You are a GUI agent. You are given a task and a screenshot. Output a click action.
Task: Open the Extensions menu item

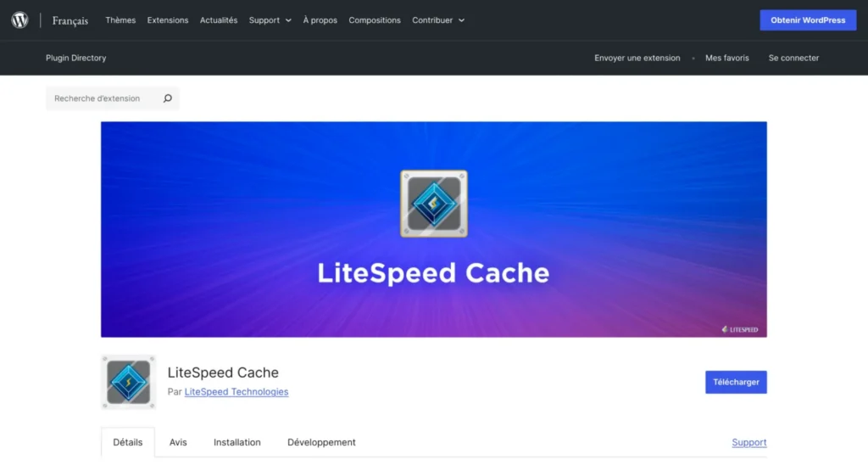click(x=168, y=20)
